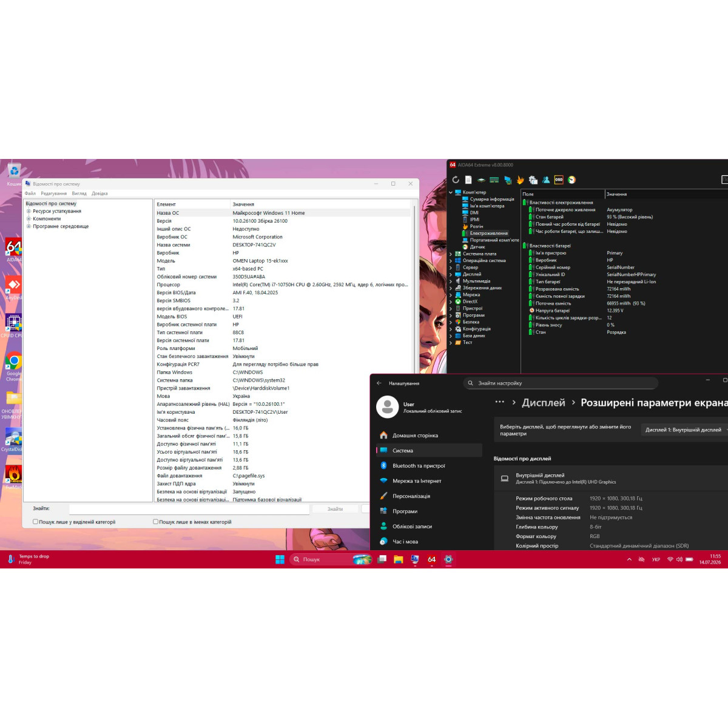Switch to System Information taskbar icon
This screenshot has width=728, height=728.
415,559
